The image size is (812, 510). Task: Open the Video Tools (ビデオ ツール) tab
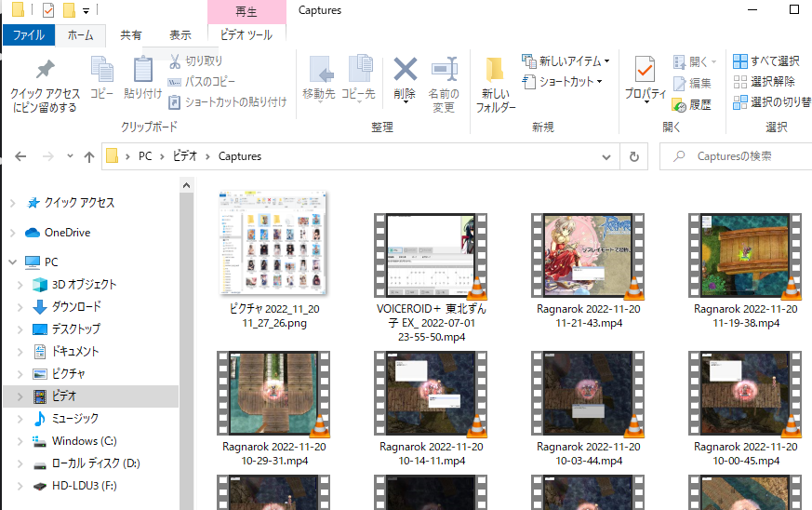coord(246,35)
